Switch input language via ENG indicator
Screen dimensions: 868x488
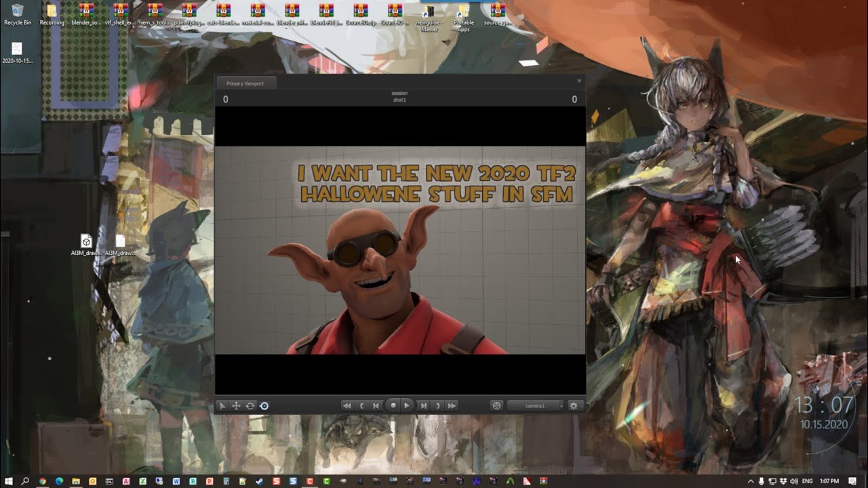coord(807,481)
